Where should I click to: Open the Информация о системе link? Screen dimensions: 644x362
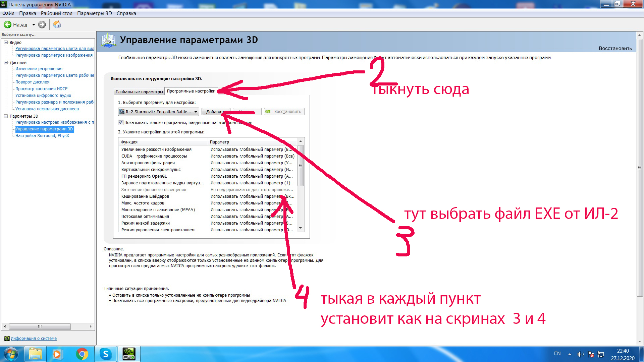34,339
